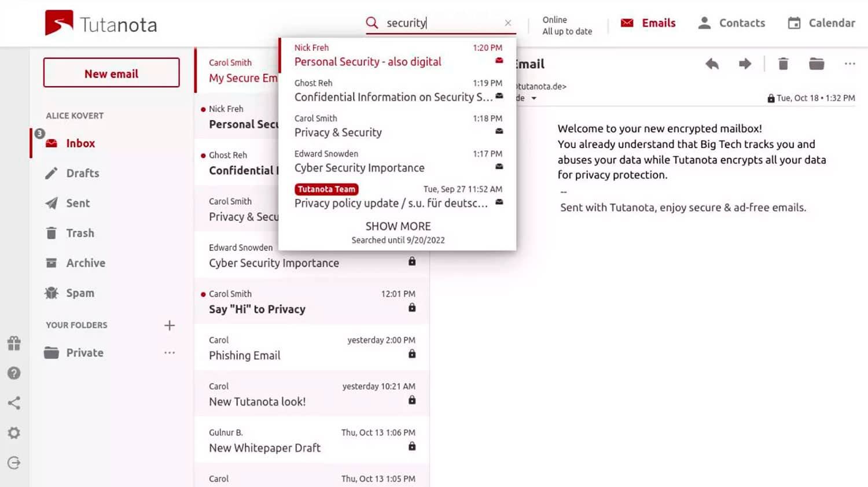Click the share icon in the sidebar

pyautogui.click(x=14, y=403)
